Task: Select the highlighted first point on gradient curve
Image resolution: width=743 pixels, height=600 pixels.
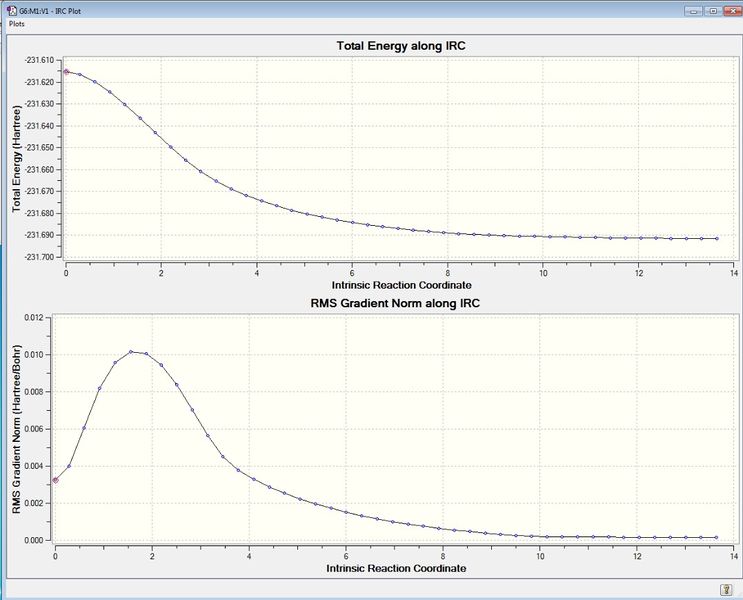Action: click(x=55, y=480)
